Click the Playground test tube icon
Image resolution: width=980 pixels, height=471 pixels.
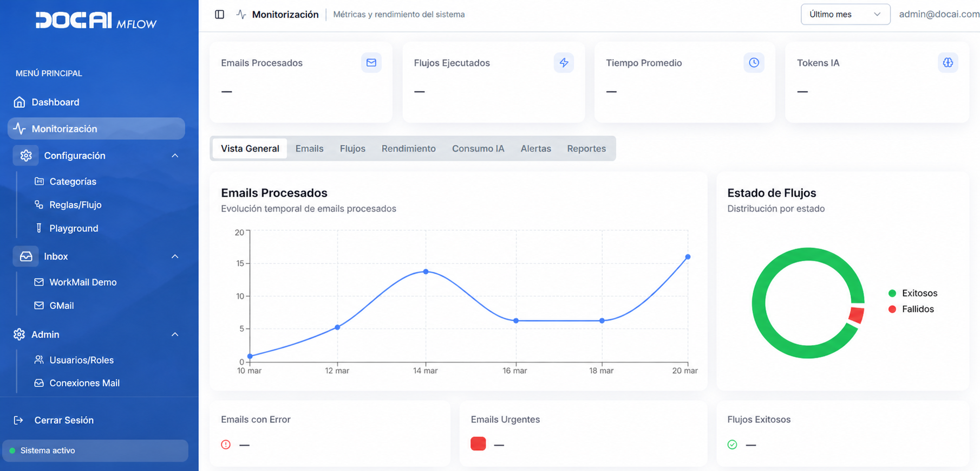[x=39, y=228]
